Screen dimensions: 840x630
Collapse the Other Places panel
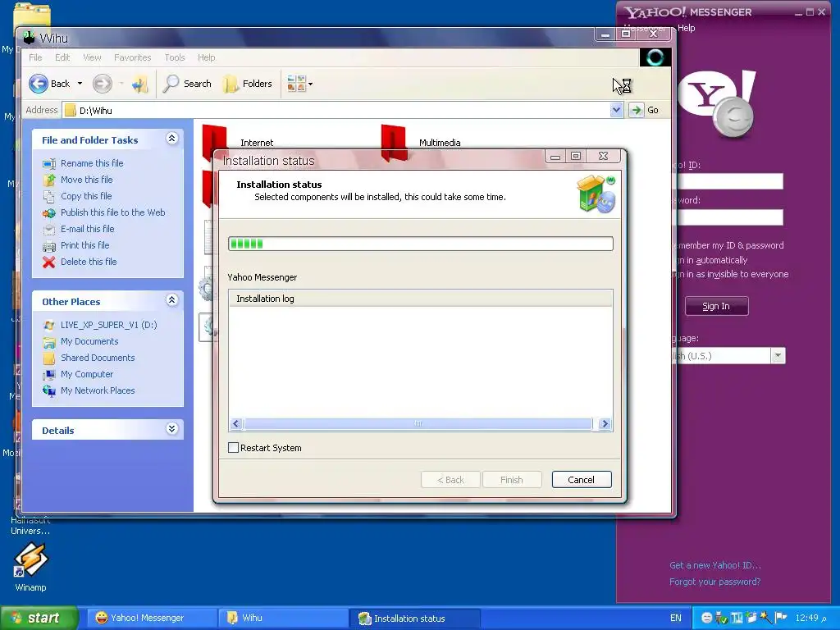click(171, 300)
